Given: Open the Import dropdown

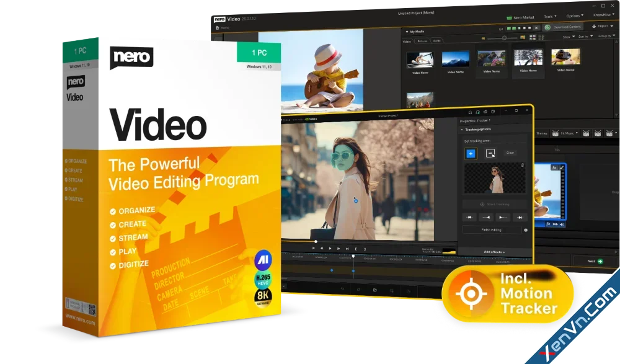Looking at the screenshot, I should tap(603, 26).
